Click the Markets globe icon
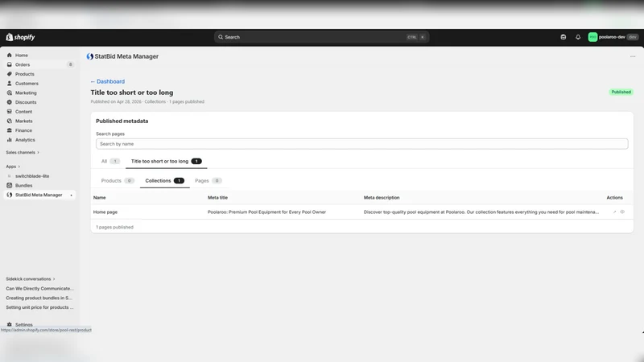Screen dimensions: 644x362 pyautogui.click(x=10, y=121)
